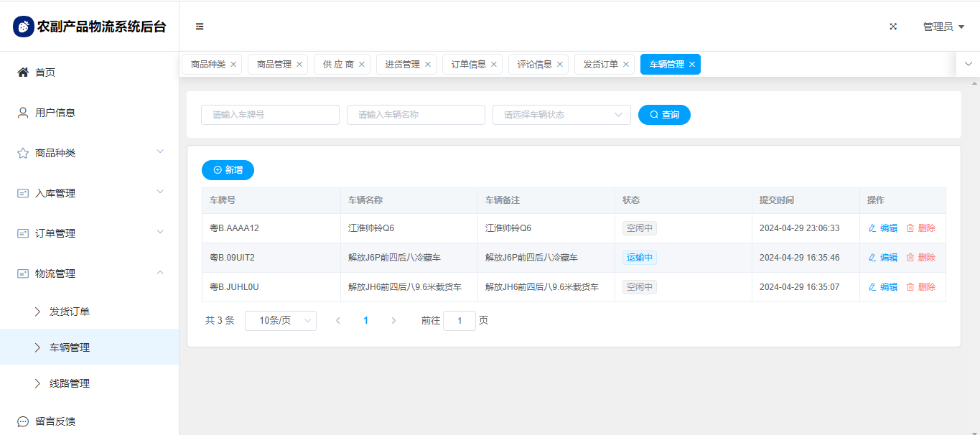Close the 发货订单 tab
This screenshot has width=980, height=435.
coord(626,65)
